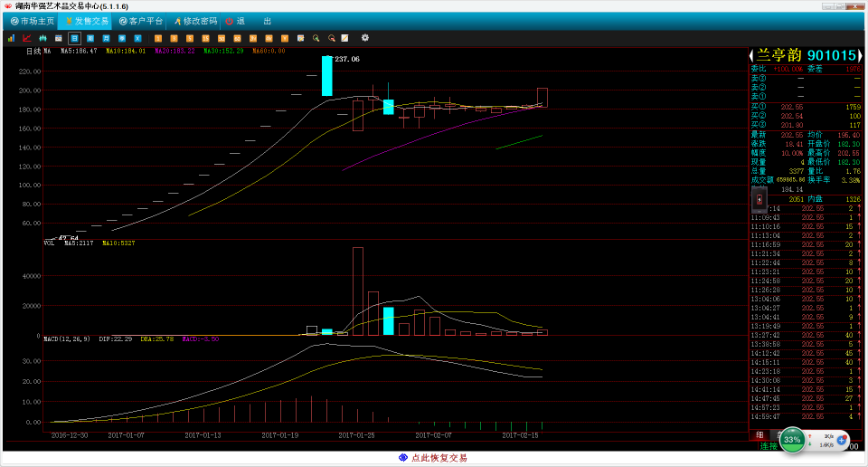
Task: Open the notepad drawing tool icon
Action: pos(344,38)
